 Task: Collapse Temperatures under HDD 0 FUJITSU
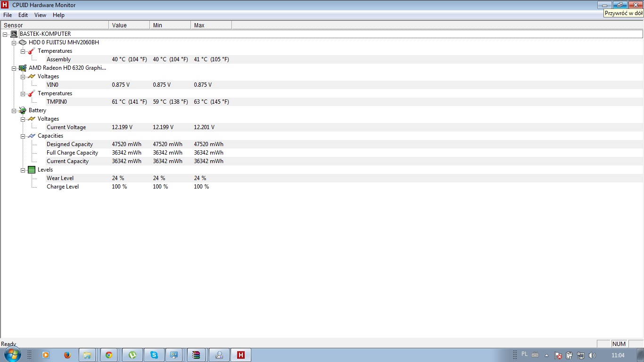tap(23, 51)
